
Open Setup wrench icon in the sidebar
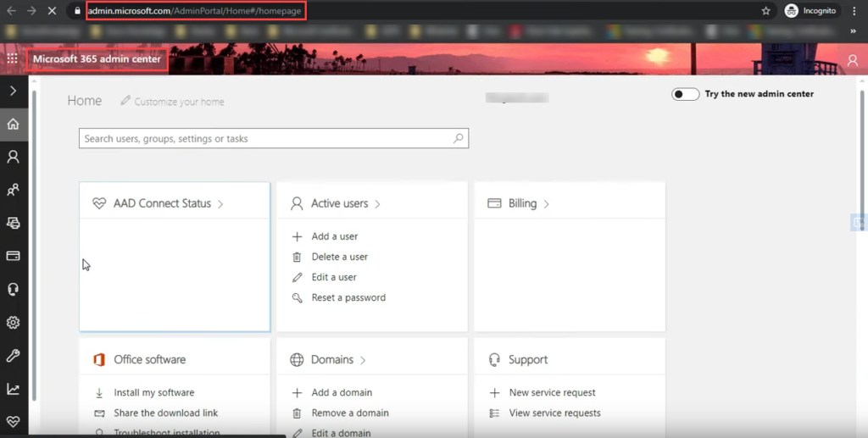tap(14, 356)
